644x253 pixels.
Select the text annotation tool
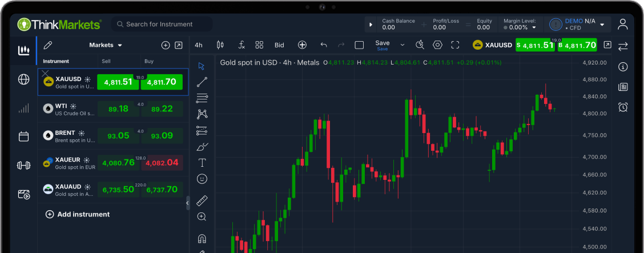202,163
